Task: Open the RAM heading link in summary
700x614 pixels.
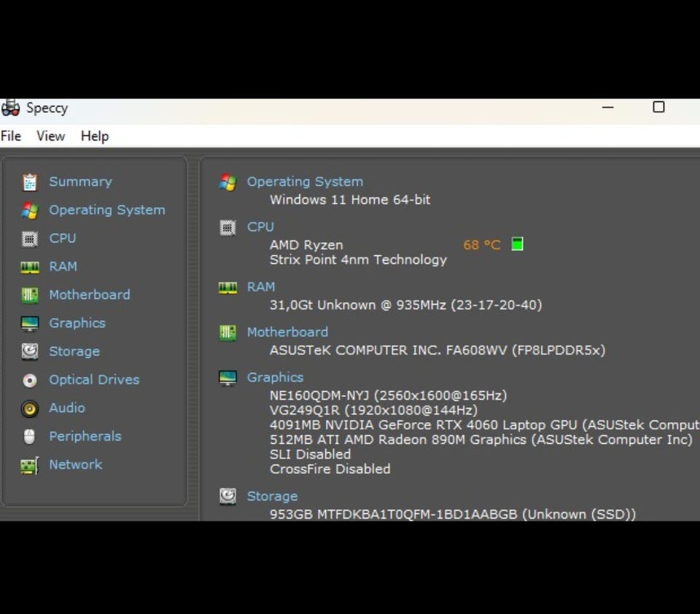Action: click(x=261, y=287)
